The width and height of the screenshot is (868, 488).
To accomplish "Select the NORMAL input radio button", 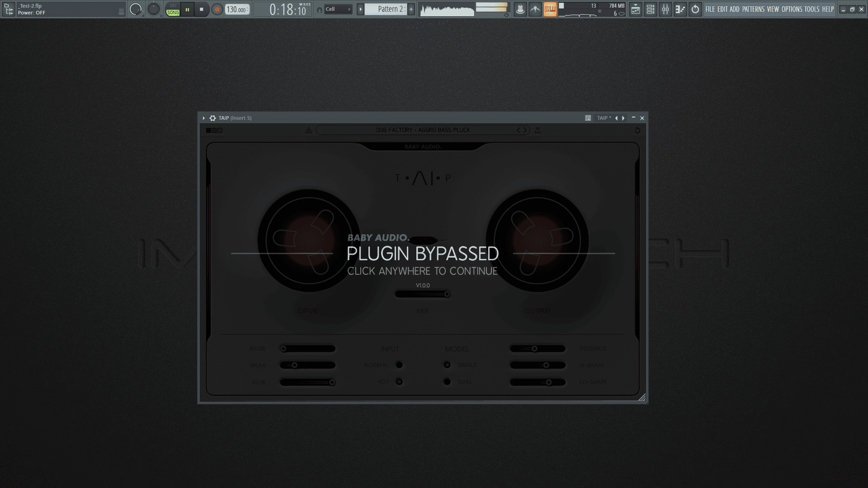I will 399,365.
